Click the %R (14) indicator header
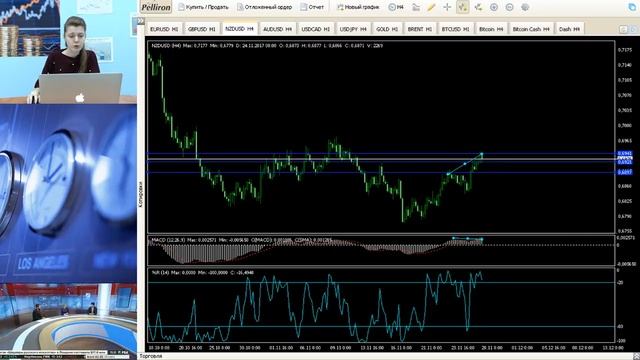The height and width of the screenshot is (360, 640). click(202, 272)
